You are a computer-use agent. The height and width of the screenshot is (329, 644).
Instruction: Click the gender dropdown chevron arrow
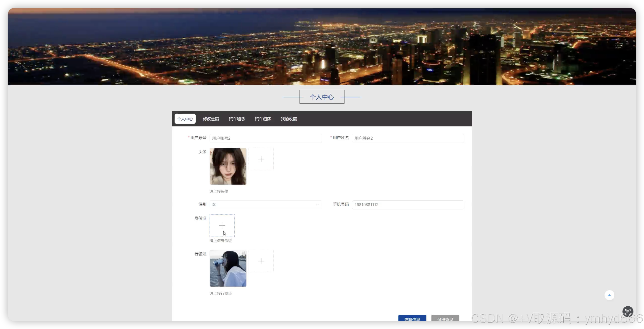pos(317,204)
